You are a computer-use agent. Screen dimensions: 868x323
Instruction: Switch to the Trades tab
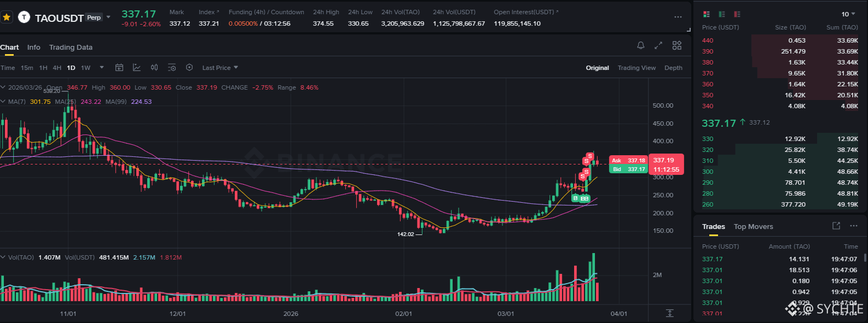pyautogui.click(x=714, y=226)
